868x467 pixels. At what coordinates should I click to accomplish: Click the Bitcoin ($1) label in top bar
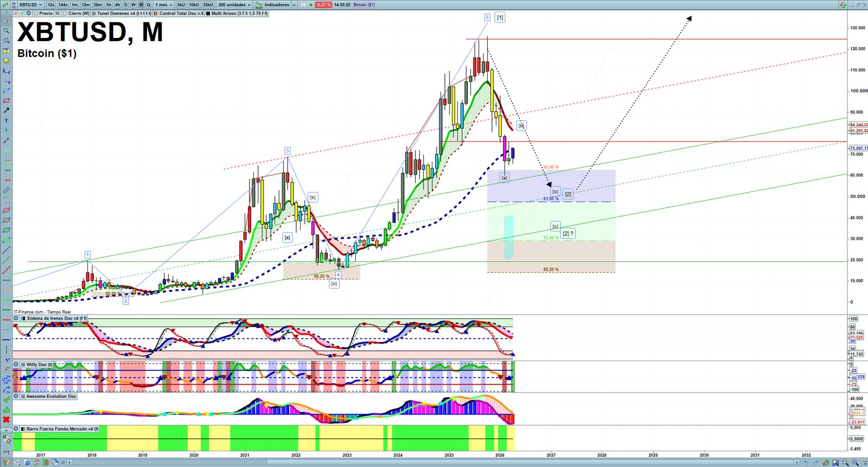coord(364,5)
